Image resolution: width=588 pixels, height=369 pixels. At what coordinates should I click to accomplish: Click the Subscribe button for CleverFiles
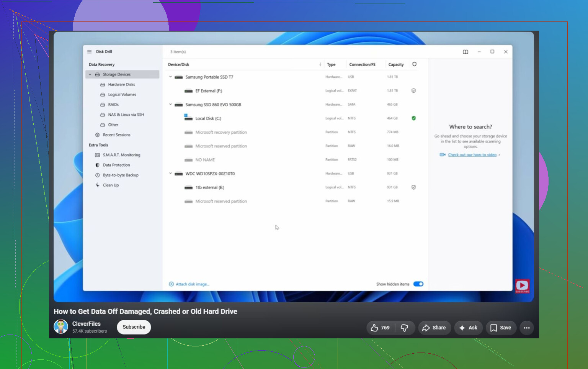(x=134, y=327)
